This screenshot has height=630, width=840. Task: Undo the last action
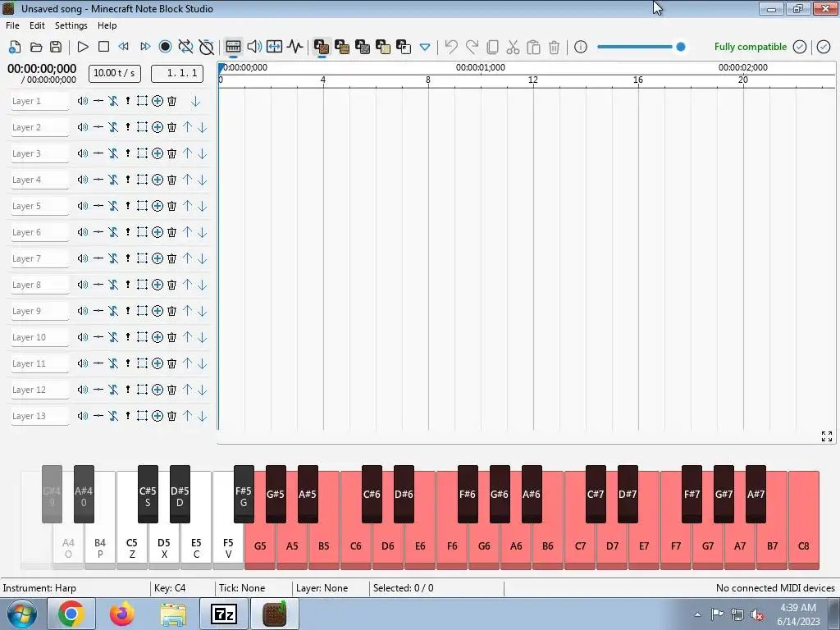pos(451,47)
